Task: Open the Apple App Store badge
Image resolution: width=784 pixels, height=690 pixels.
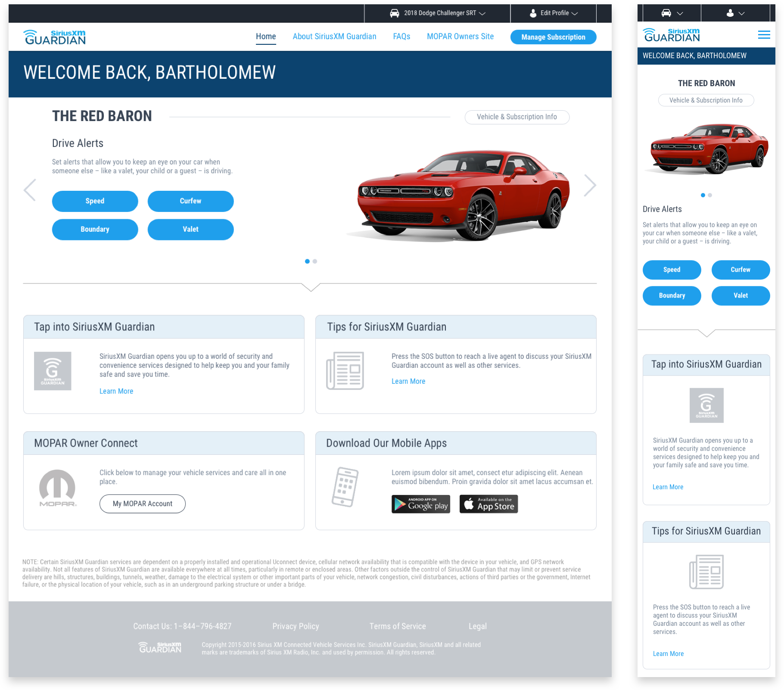Action: click(x=489, y=504)
